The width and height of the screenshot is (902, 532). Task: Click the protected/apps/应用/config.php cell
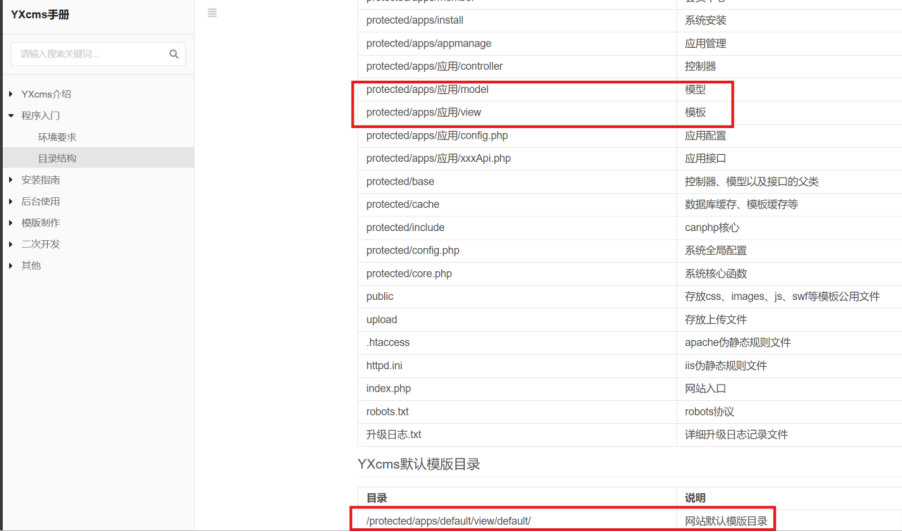[517, 135]
